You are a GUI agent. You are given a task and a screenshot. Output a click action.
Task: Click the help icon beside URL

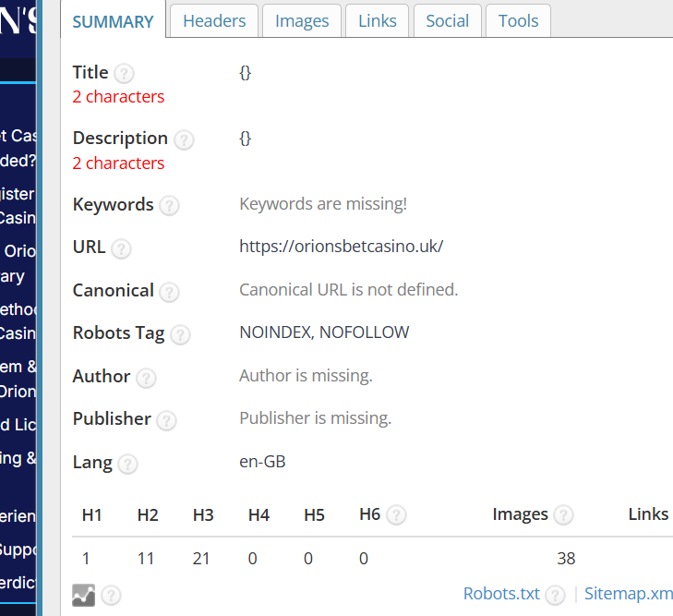(121, 248)
